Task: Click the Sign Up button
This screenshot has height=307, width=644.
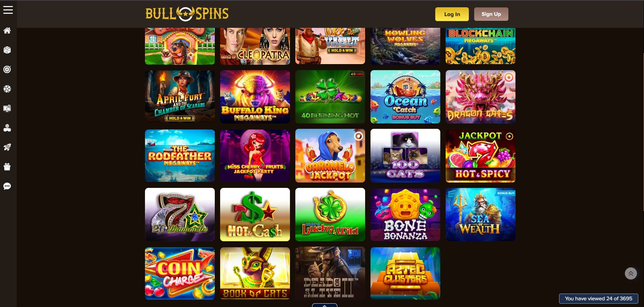Action: [491, 14]
